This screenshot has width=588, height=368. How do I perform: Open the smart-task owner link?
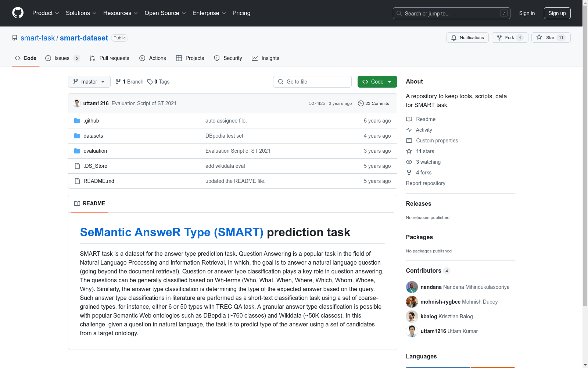tap(37, 38)
